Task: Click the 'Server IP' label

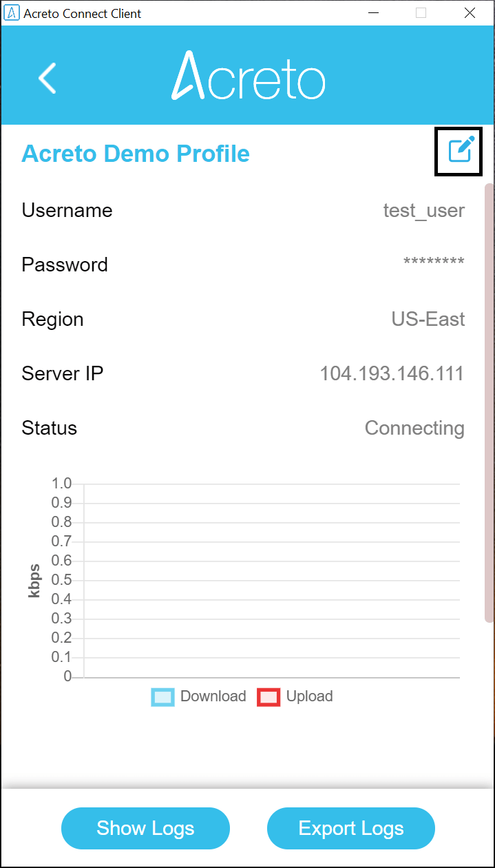Action: click(63, 373)
